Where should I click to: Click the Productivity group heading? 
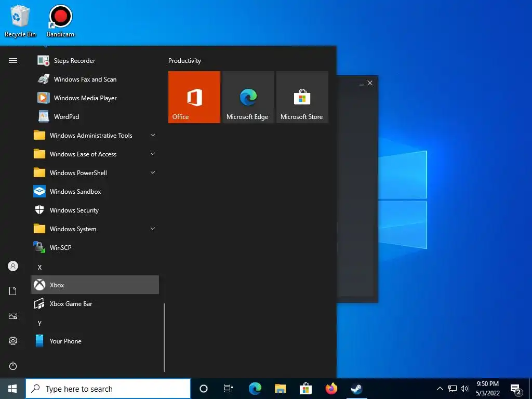(x=184, y=61)
